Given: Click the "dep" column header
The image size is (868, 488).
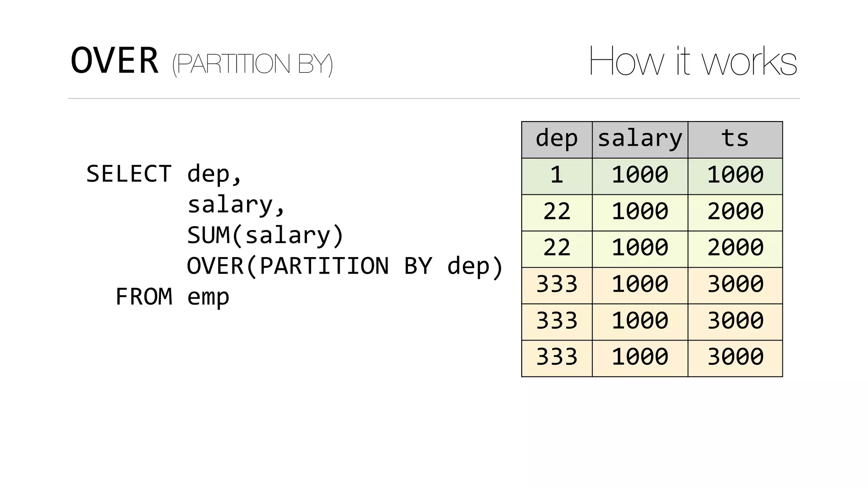Looking at the screenshot, I should coord(557,140).
